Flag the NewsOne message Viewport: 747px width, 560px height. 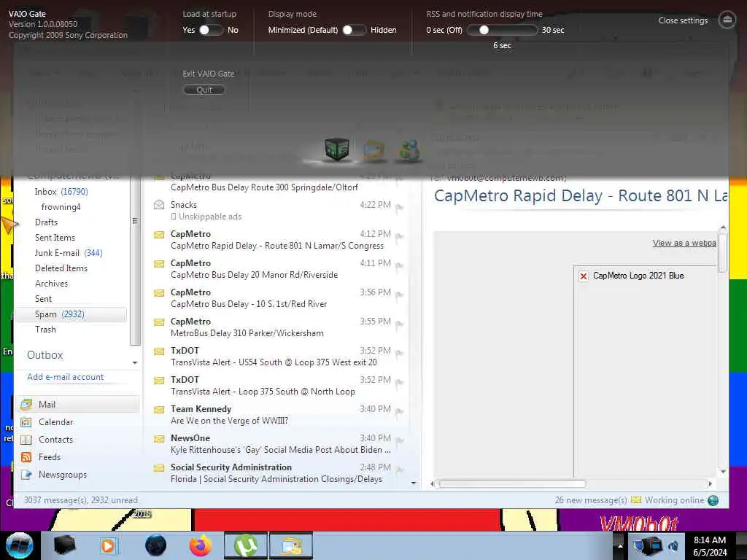[399, 440]
